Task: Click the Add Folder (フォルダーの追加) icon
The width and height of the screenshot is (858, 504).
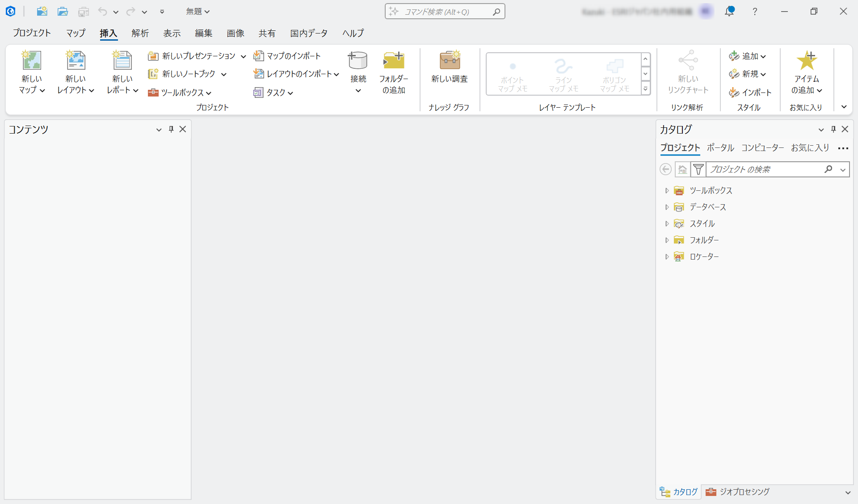Action: click(x=394, y=60)
